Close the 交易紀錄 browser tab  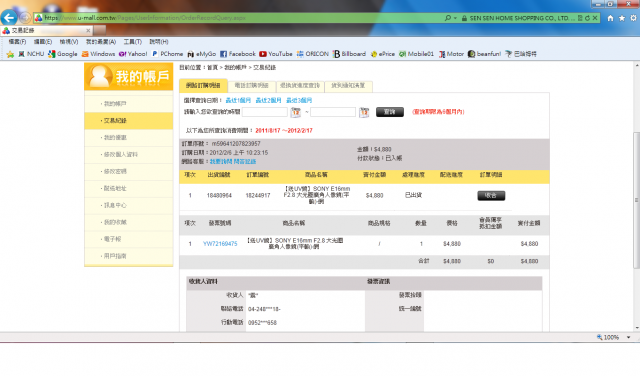pyautogui.click(x=88, y=31)
